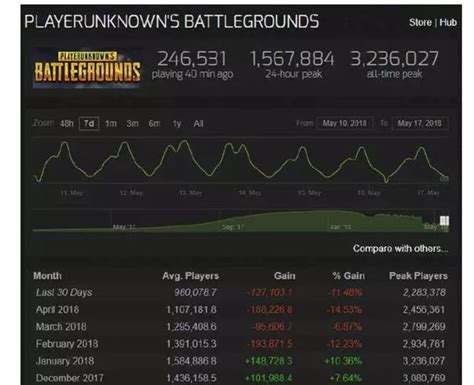Click the 1,567,884 24-hour peak figure
The height and width of the screenshot is (385, 474).
click(292, 59)
